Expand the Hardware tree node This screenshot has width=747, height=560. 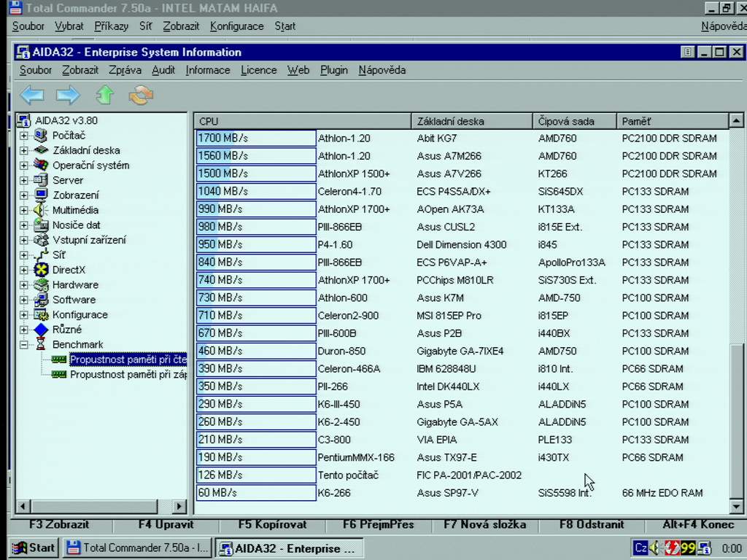point(24,285)
